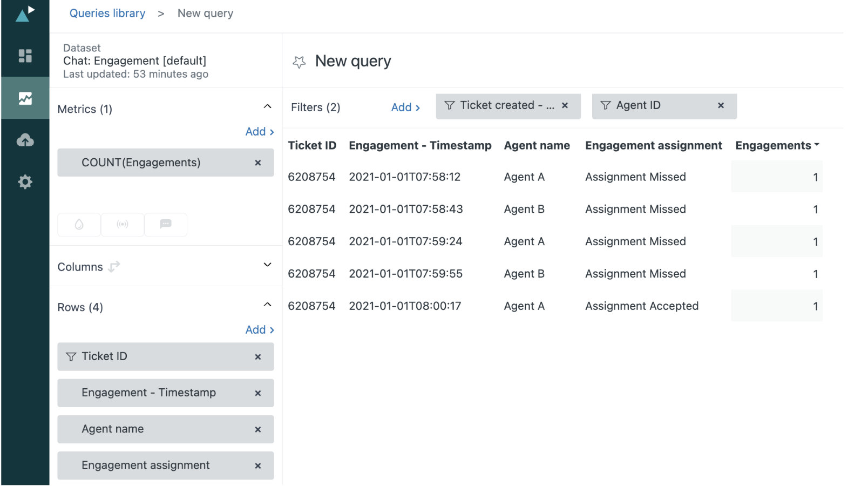Click the droplet icon under metrics
The width and height of the screenshot is (868, 486).
[x=79, y=225]
